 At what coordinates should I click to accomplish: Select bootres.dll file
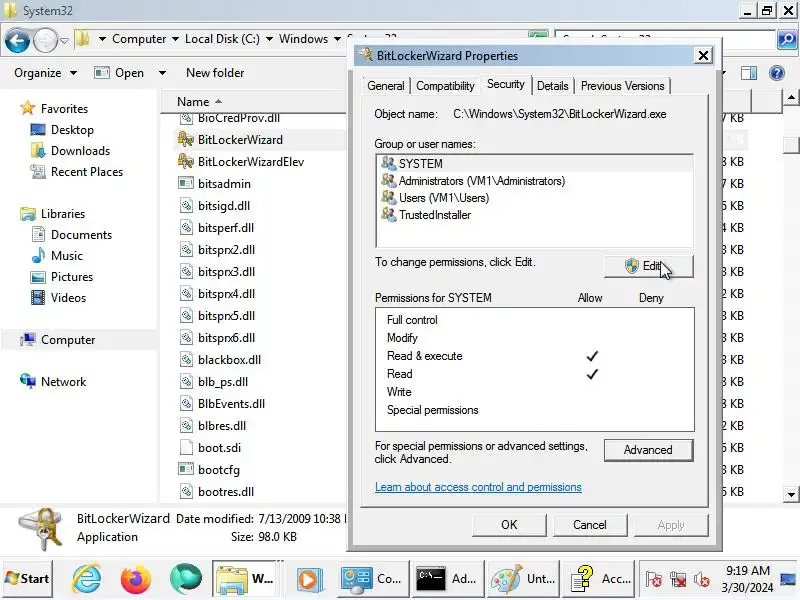click(x=226, y=492)
